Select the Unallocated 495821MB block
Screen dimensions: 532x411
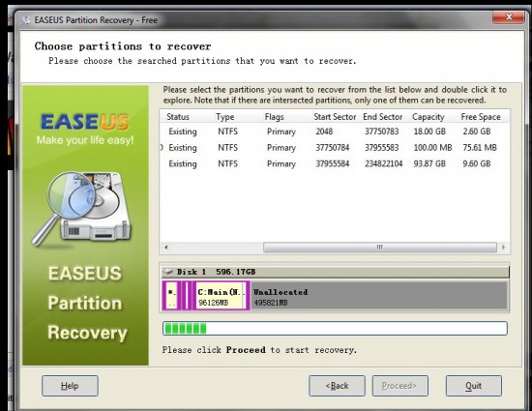[379, 296]
